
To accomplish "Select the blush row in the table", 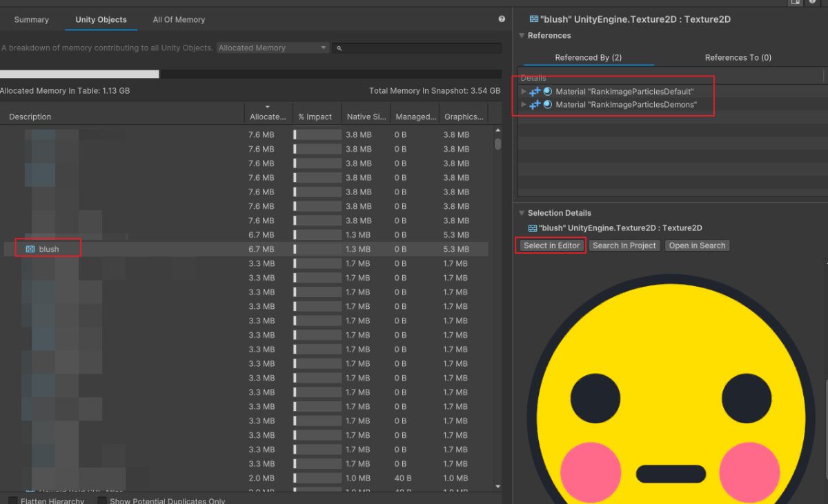I will click(246, 249).
